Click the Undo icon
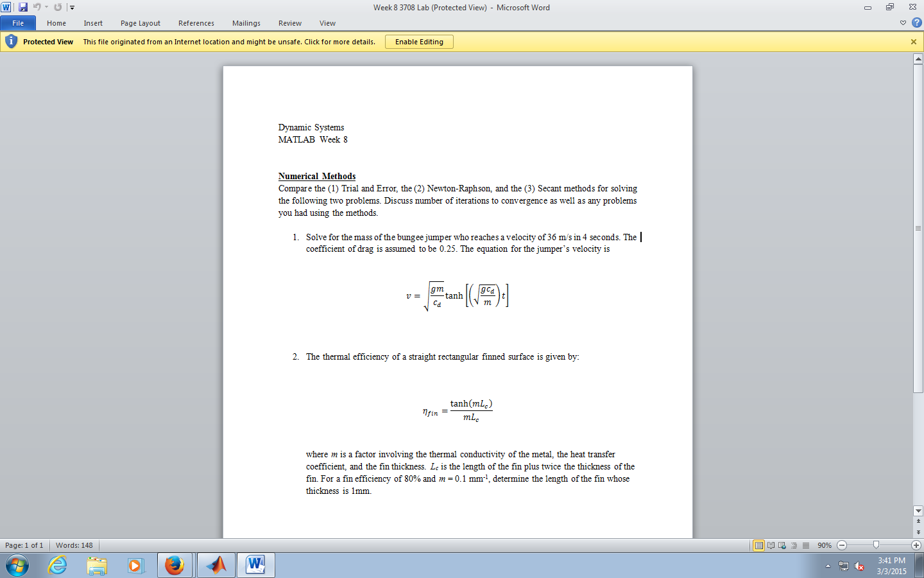This screenshot has height=578, width=924. pos(37,7)
